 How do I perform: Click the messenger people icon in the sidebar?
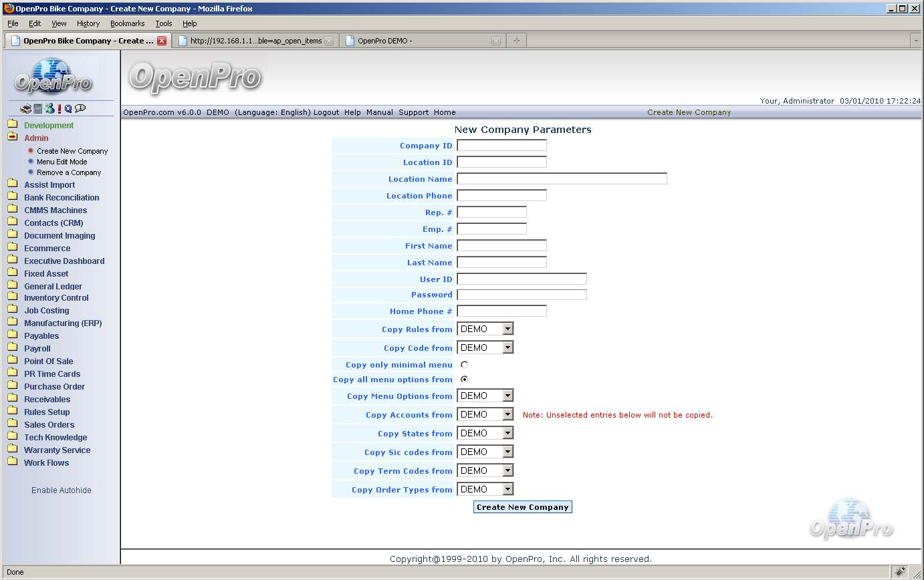pyautogui.click(x=49, y=109)
